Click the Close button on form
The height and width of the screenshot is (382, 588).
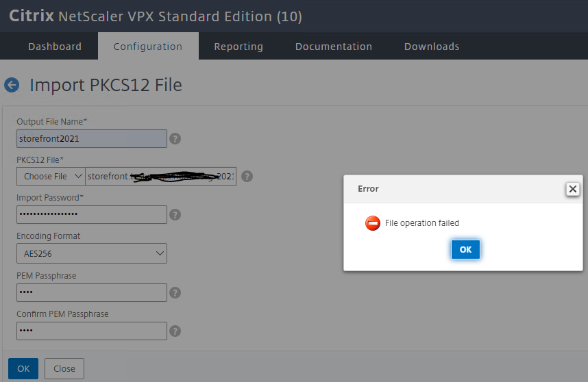tap(64, 368)
